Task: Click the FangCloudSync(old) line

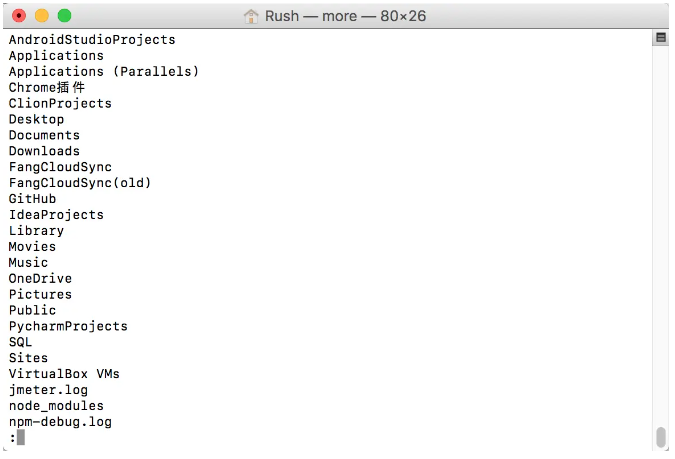Action: pyautogui.click(x=80, y=183)
